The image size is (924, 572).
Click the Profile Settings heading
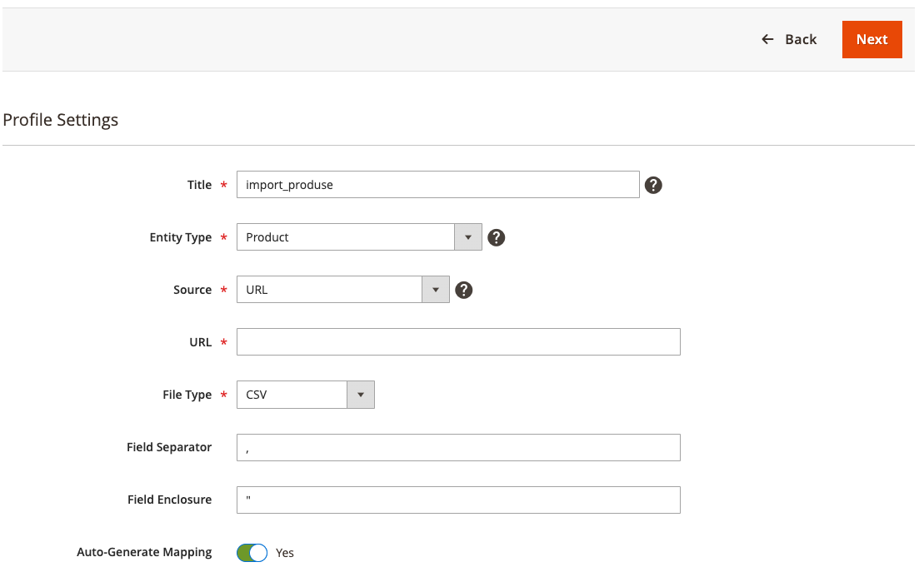point(61,120)
